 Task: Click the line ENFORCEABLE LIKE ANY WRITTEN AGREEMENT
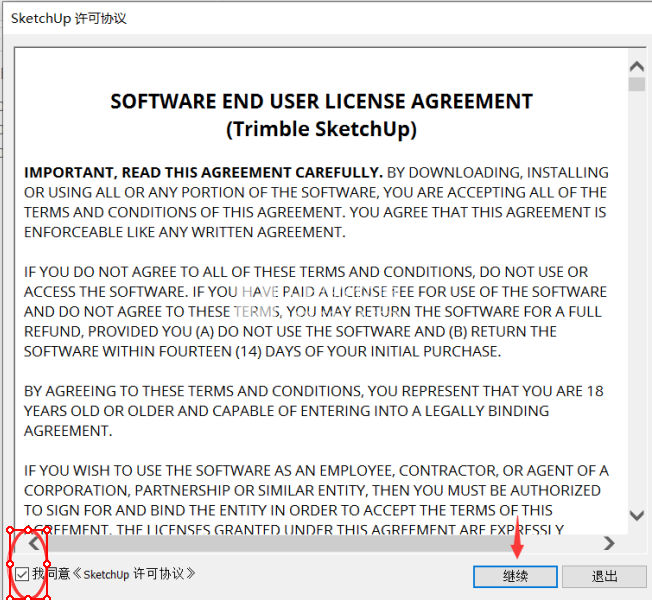tap(185, 232)
